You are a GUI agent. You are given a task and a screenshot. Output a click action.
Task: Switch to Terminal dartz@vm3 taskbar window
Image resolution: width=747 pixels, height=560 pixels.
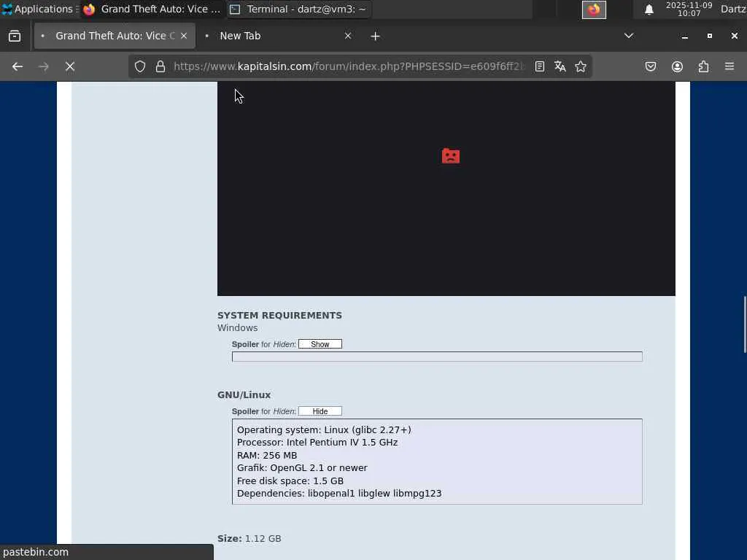pyautogui.click(x=298, y=9)
